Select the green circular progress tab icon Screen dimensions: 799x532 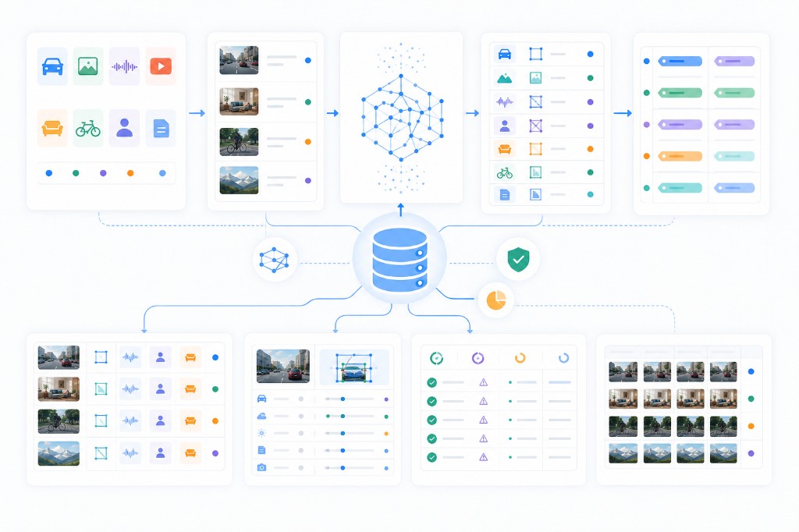point(436,358)
